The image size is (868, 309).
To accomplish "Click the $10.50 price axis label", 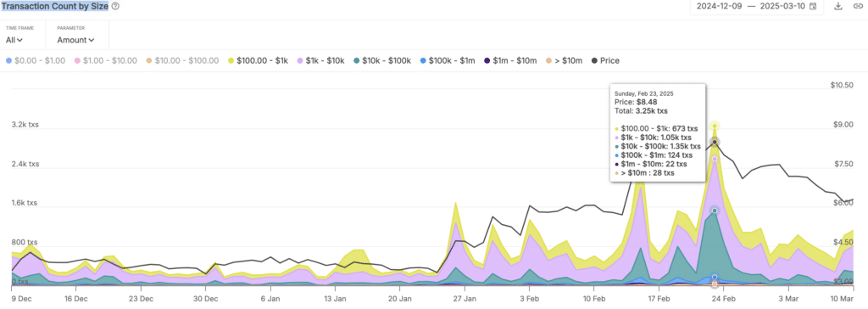I will coord(842,85).
